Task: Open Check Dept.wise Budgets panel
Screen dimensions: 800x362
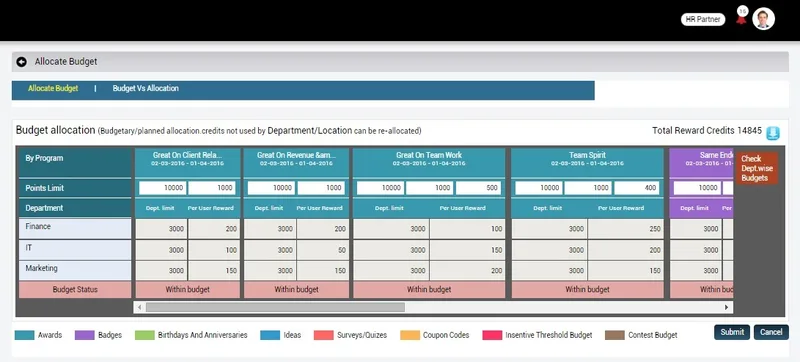Action: [x=757, y=168]
